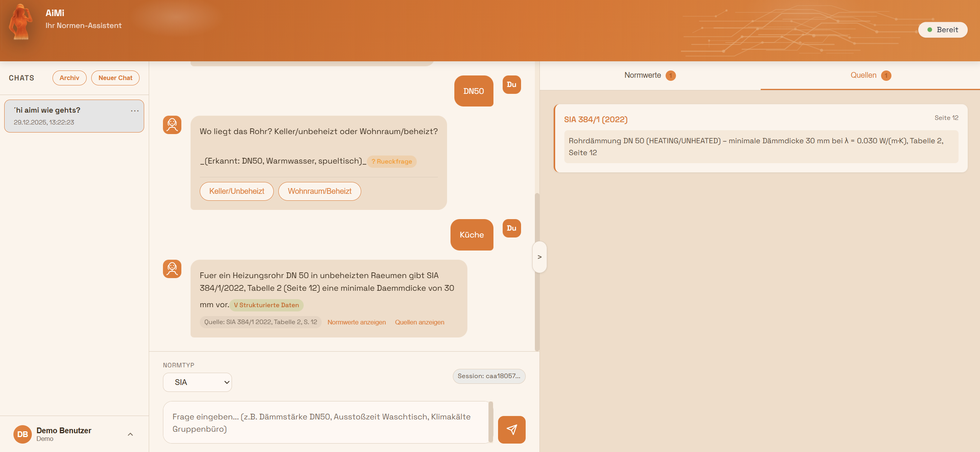The height and width of the screenshot is (452, 980).
Task: Click the AiMi logo in the header
Action: 21,22
